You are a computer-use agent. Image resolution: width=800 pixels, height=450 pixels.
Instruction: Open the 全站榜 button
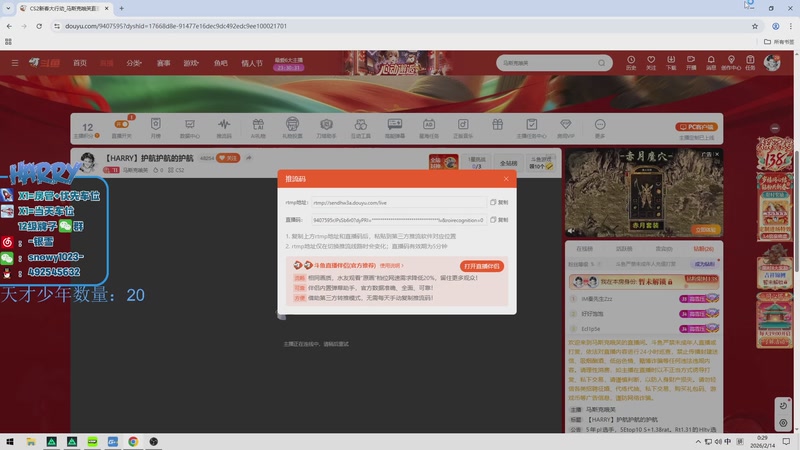coord(508,163)
